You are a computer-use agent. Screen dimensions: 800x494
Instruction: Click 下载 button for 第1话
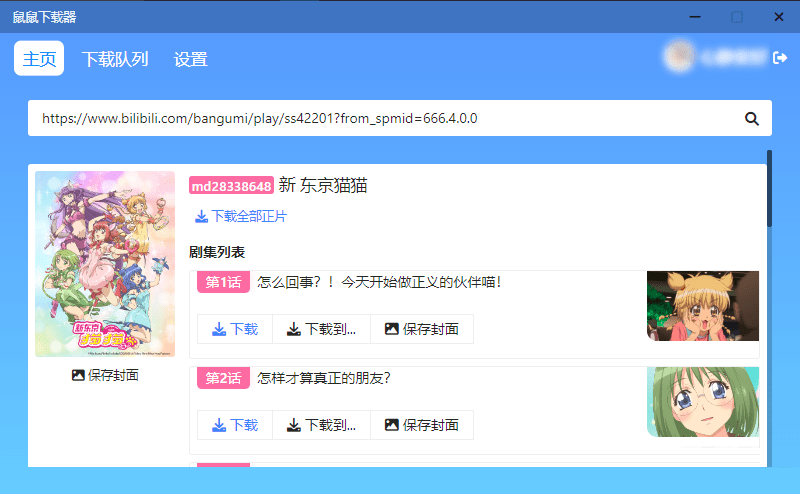click(235, 329)
